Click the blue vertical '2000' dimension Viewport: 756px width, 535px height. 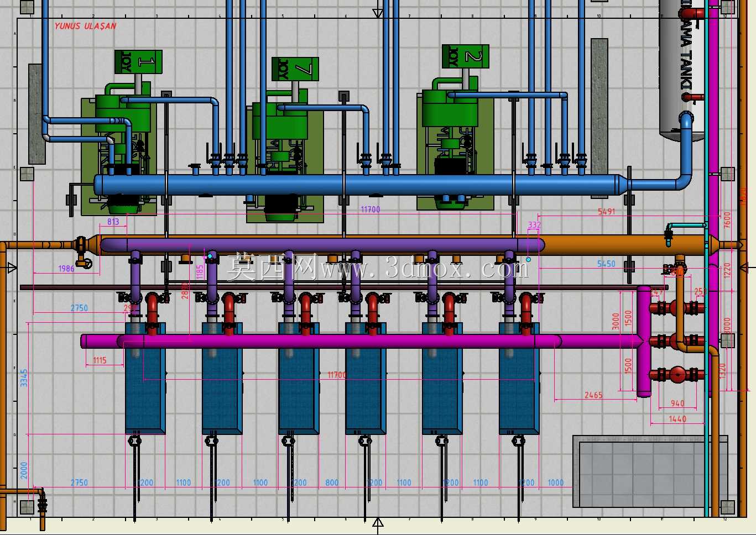24,470
